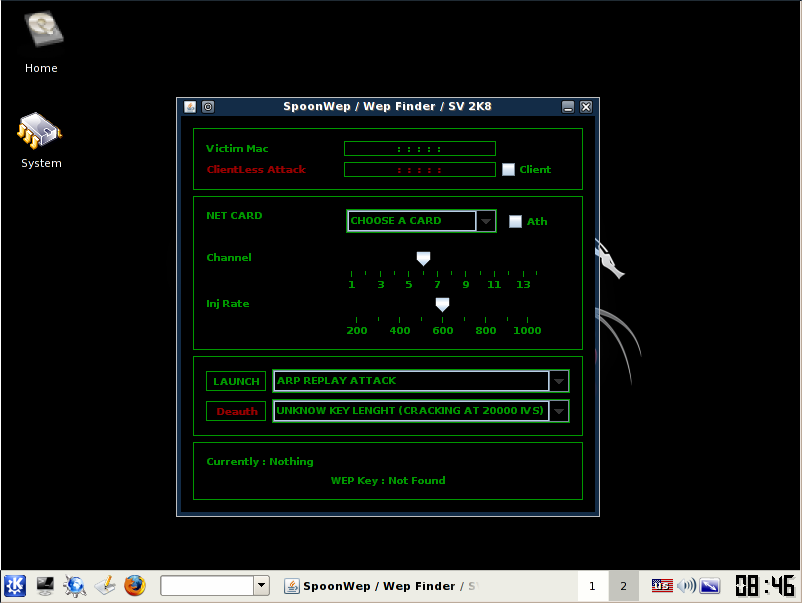Click the sticky pin icon in title bar
Viewport: 802px width, 603px height.
point(208,107)
